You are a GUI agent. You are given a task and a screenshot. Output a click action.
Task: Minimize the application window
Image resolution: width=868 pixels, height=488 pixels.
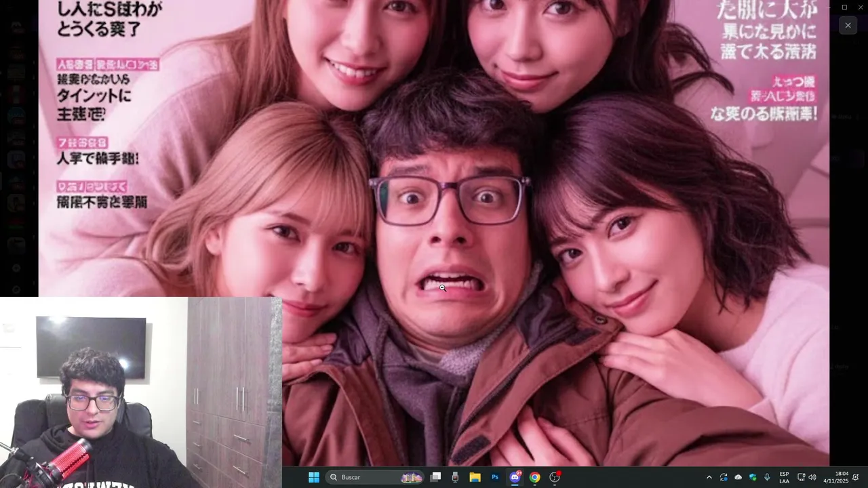[829, 7]
